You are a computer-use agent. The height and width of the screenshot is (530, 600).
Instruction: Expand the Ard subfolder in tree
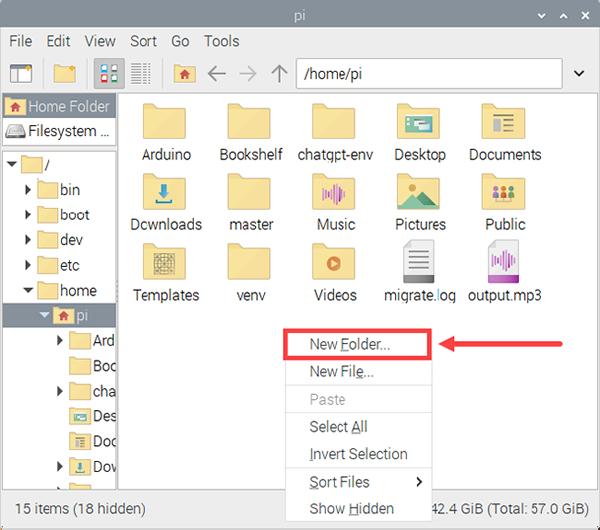60,340
